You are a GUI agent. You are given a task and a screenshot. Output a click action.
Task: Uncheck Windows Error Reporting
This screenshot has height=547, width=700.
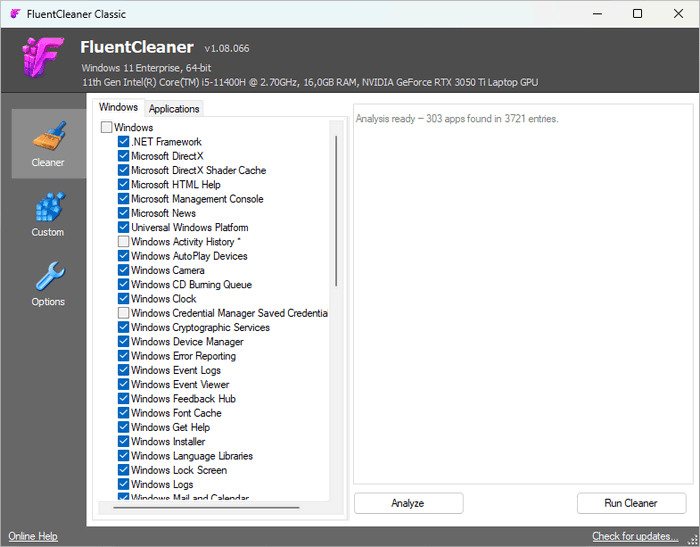pyautogui.click(x=123, y=356)
